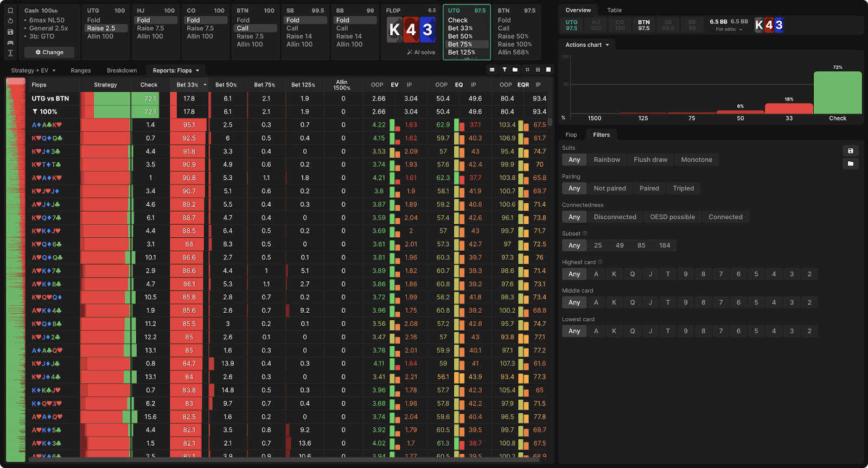This screenshot has height=468, width=868.
Task: Switch to grid view icon above table
Action: pos(538,70)
